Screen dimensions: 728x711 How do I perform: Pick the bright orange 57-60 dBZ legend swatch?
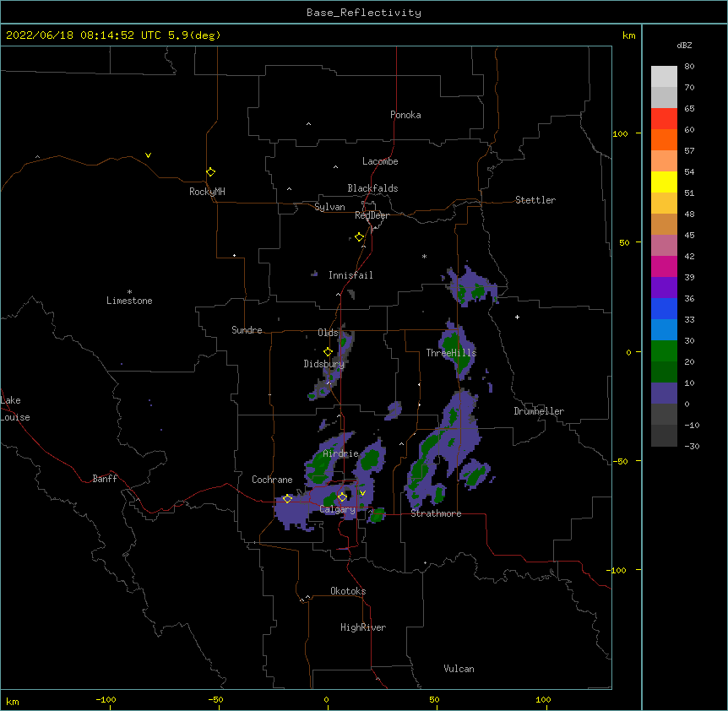point(664,139)
